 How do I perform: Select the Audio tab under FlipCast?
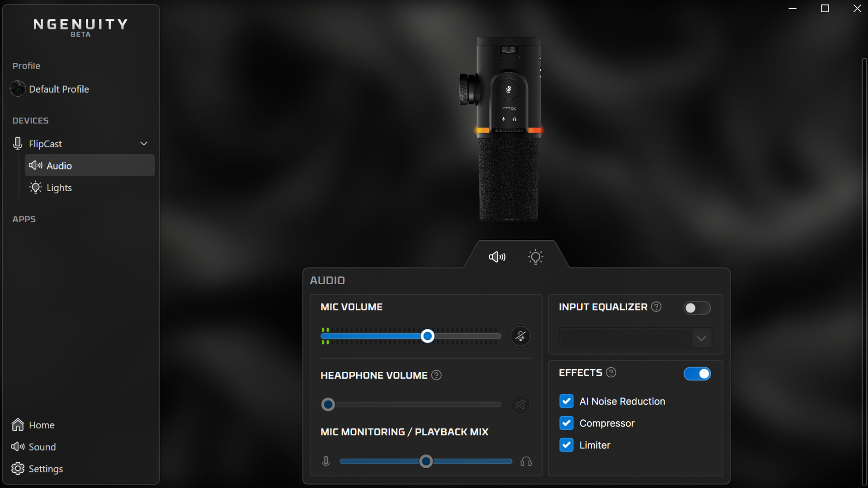coord(60,165)
